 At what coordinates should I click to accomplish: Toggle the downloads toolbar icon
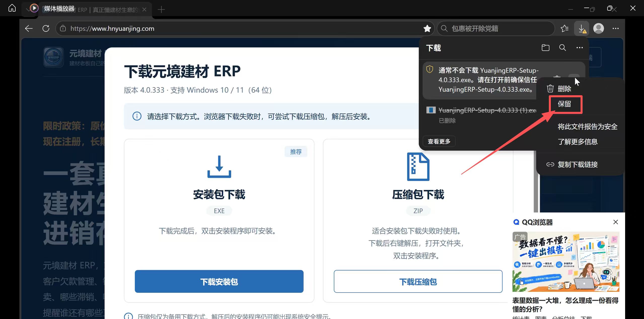[x=582, y=28]
